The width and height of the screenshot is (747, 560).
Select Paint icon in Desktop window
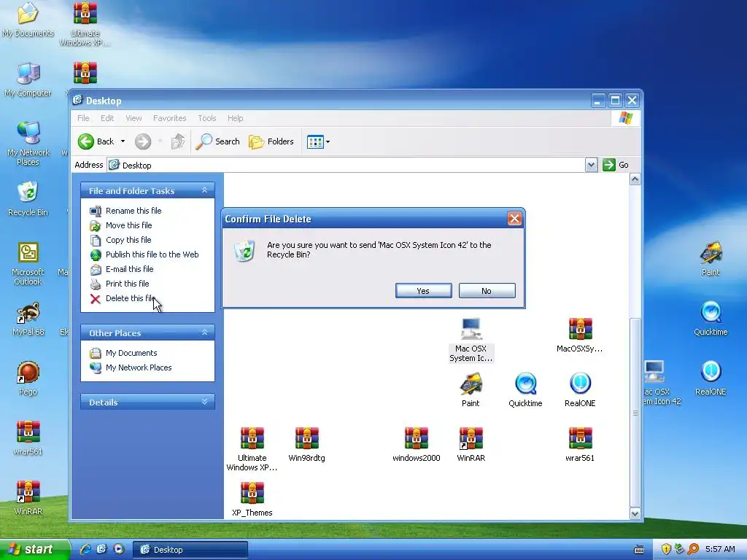[471, 390]
